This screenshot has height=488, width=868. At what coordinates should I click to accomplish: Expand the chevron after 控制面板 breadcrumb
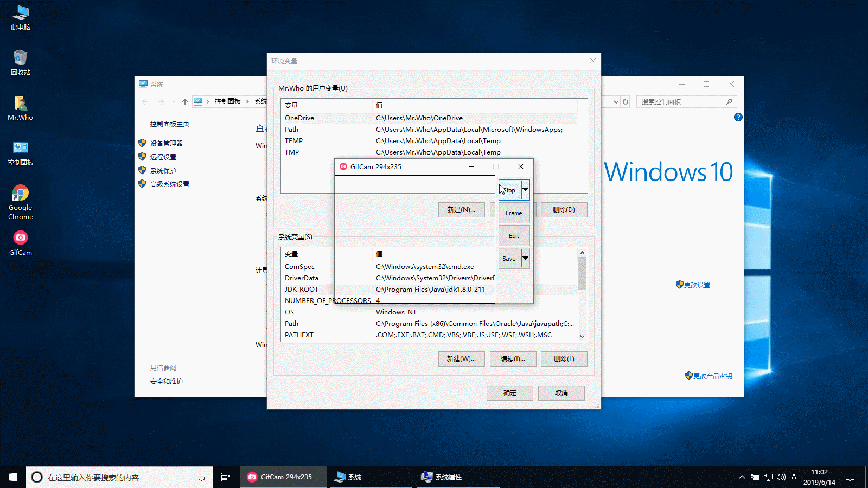click(248, 101)
